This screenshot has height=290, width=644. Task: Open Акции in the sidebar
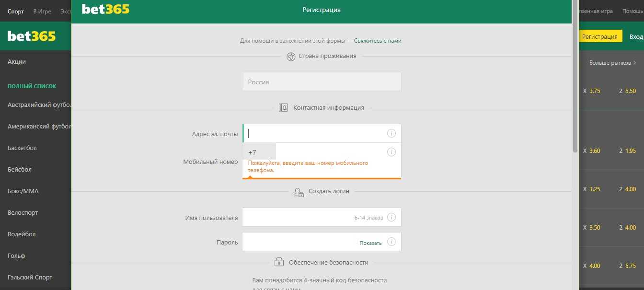[x=17, y=61]
